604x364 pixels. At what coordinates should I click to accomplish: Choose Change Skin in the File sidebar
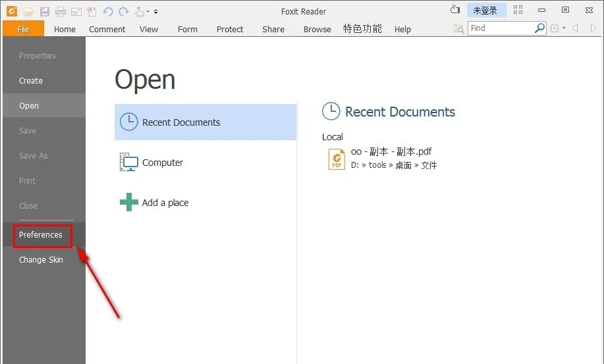[x=44, y=260]
